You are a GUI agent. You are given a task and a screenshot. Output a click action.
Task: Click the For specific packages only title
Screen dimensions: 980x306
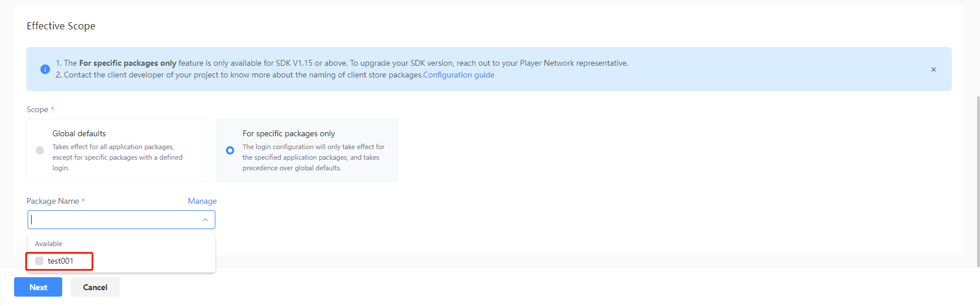[x=289, y=133]
